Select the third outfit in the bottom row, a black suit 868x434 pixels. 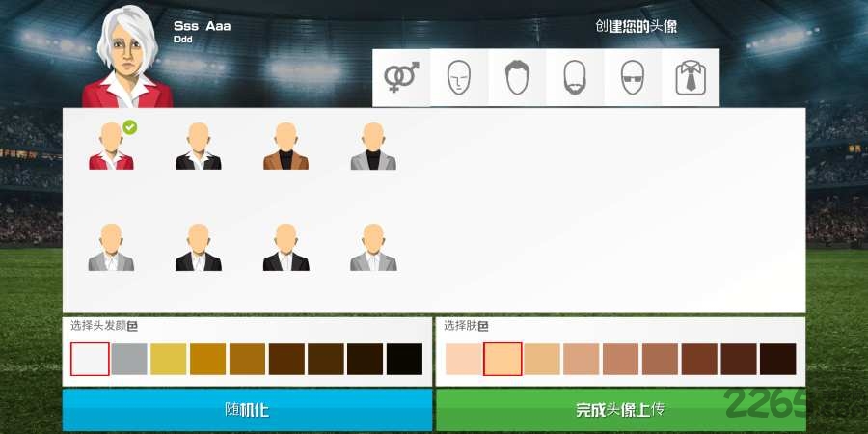pos(285,248)
